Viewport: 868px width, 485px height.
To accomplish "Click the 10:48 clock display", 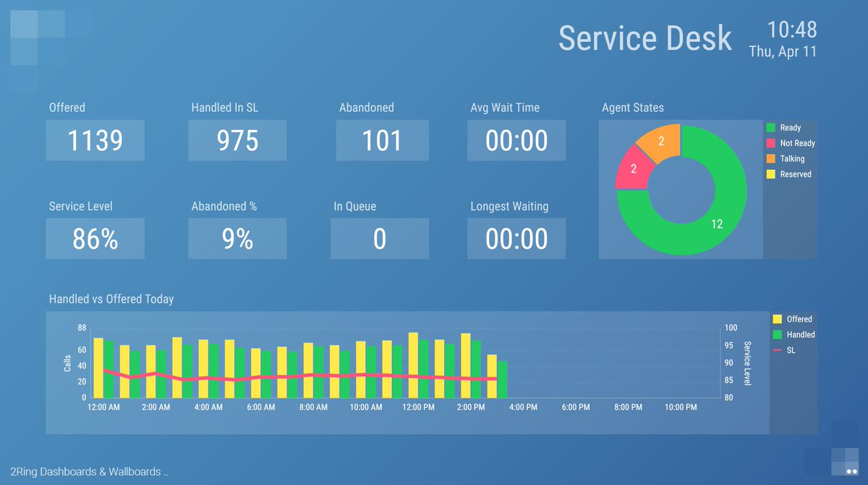I will click(792, 29).
